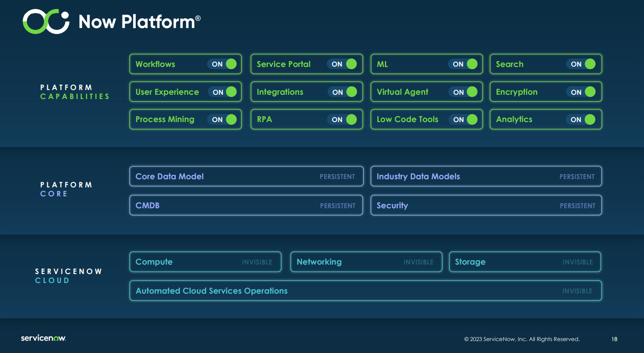Toggle the ML ON switch
This screenshot has width=644, height=353.
[x=463, y=64]
